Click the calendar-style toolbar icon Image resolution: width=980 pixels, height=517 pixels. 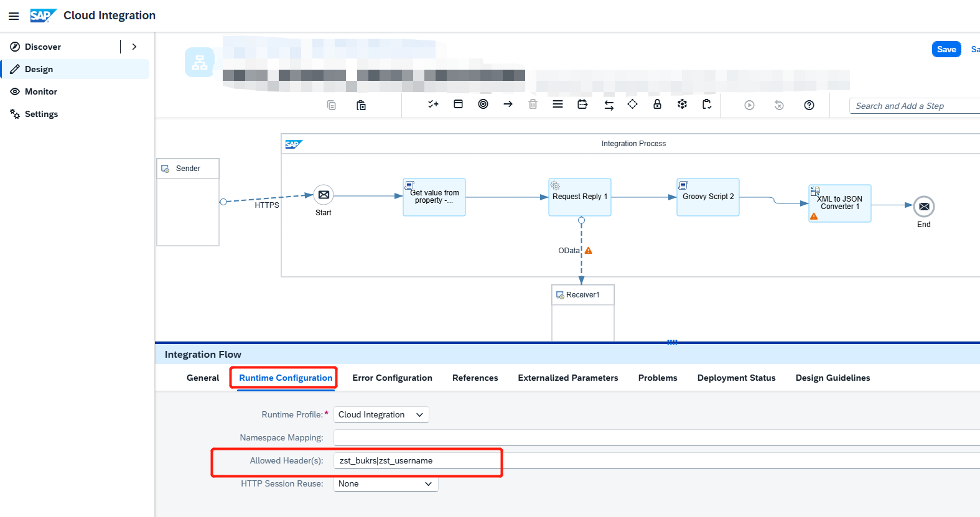[582, 104]
